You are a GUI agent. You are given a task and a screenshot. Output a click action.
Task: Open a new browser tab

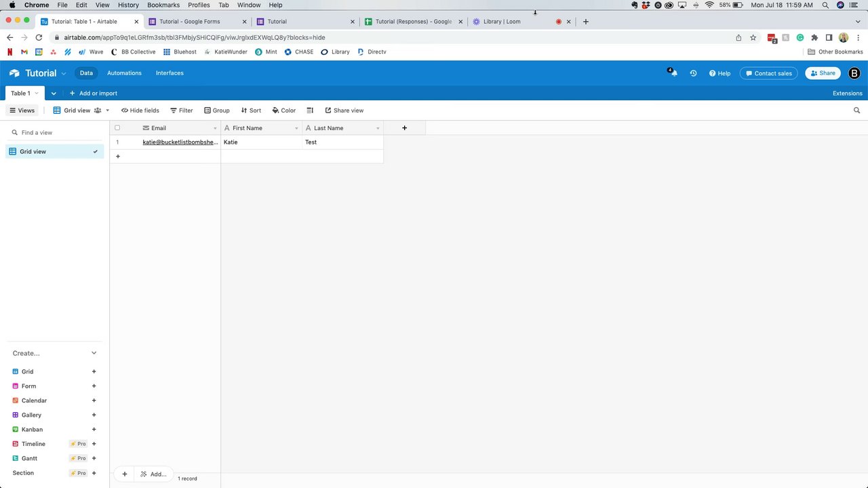pyautogui.click(x=586, y=22)
